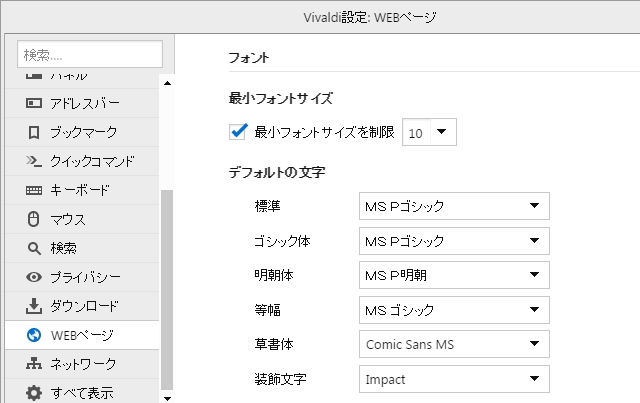
Task: Click the globe icon next to WEBページ
Action: tap(33, 335)
